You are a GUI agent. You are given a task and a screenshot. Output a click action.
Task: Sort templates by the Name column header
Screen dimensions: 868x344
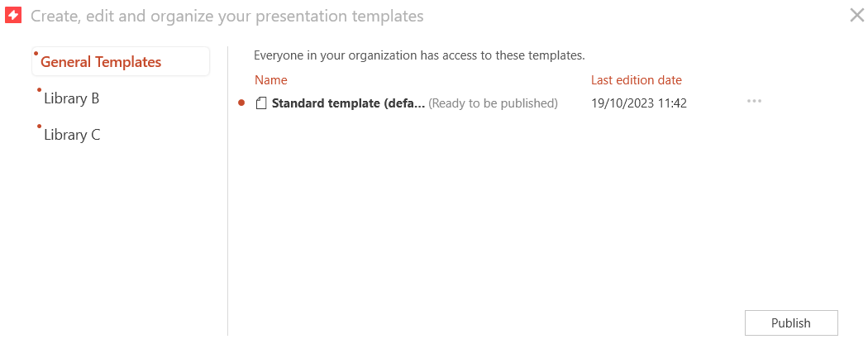(270, 80)
